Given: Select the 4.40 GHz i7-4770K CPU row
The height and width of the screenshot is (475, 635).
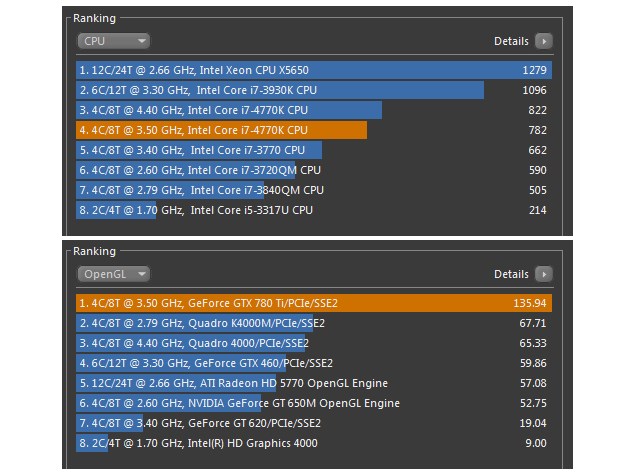Looking at the screenshot, I should (314, 110).
